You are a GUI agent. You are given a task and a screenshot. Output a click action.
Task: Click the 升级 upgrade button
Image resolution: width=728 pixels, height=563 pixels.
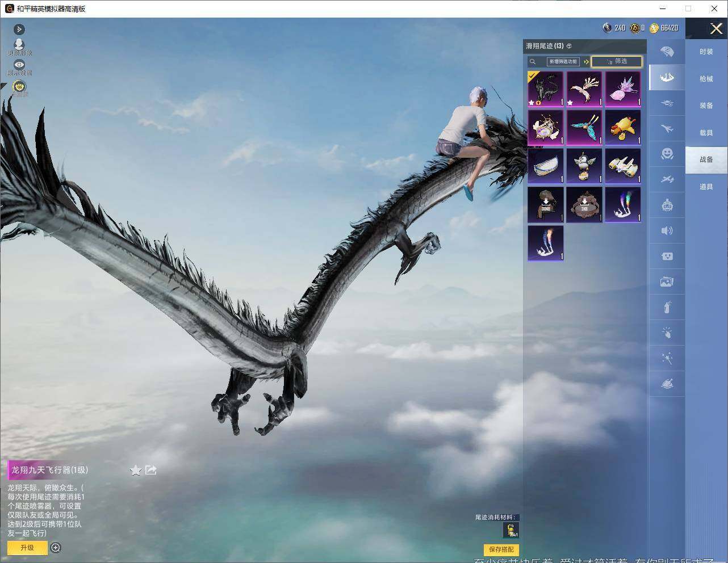coord(27,548)
